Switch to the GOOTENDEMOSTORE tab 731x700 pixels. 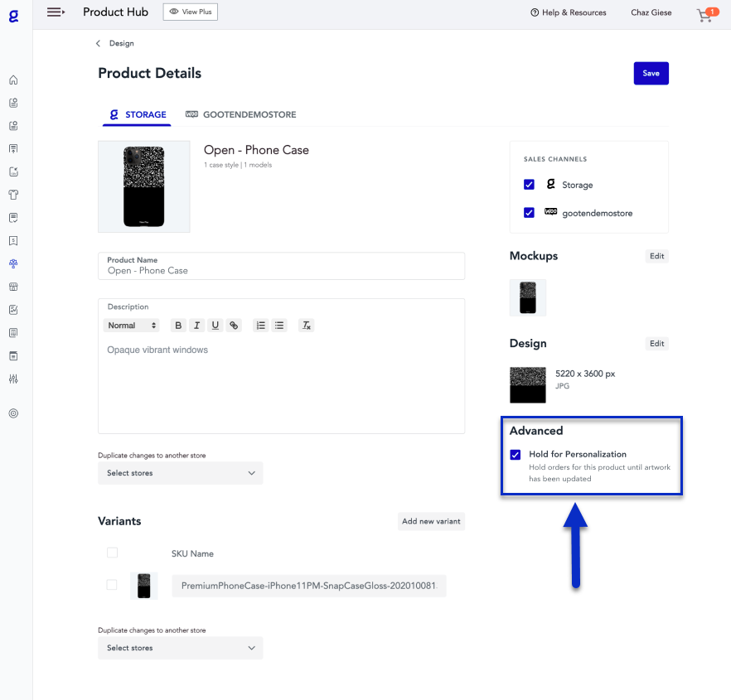tap(241, 115)
